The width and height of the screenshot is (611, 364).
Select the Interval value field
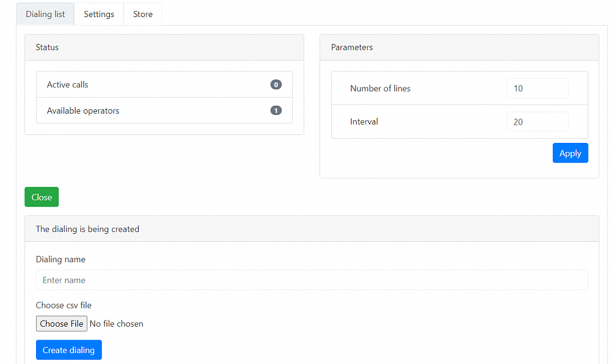point(537,122)
